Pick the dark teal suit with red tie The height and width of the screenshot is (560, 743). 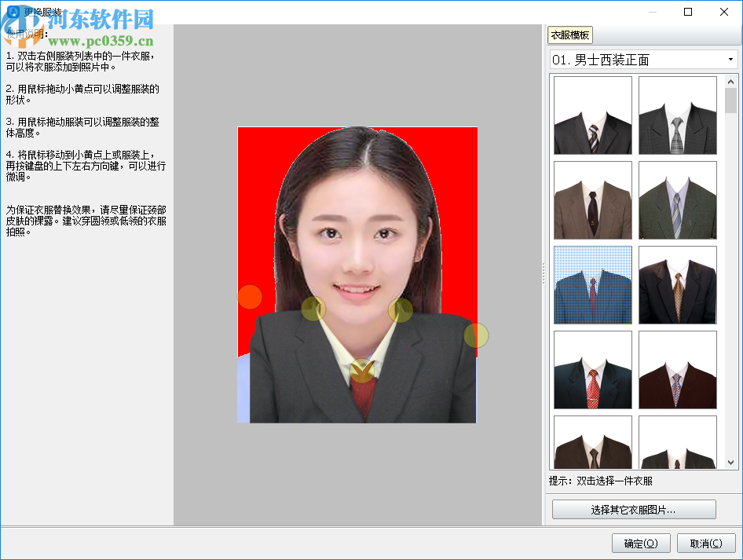click(x=593, y=370)
